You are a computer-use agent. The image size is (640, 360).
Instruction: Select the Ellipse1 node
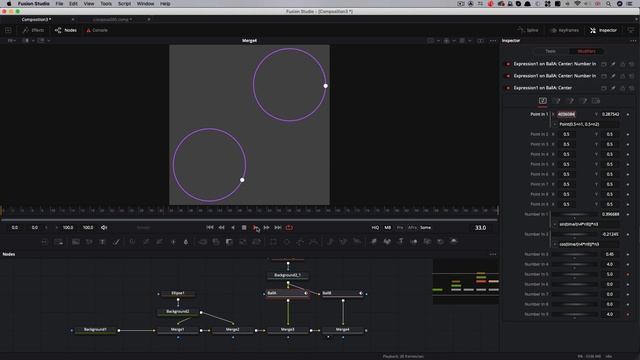pyautogui.click(x=178, y=293)
